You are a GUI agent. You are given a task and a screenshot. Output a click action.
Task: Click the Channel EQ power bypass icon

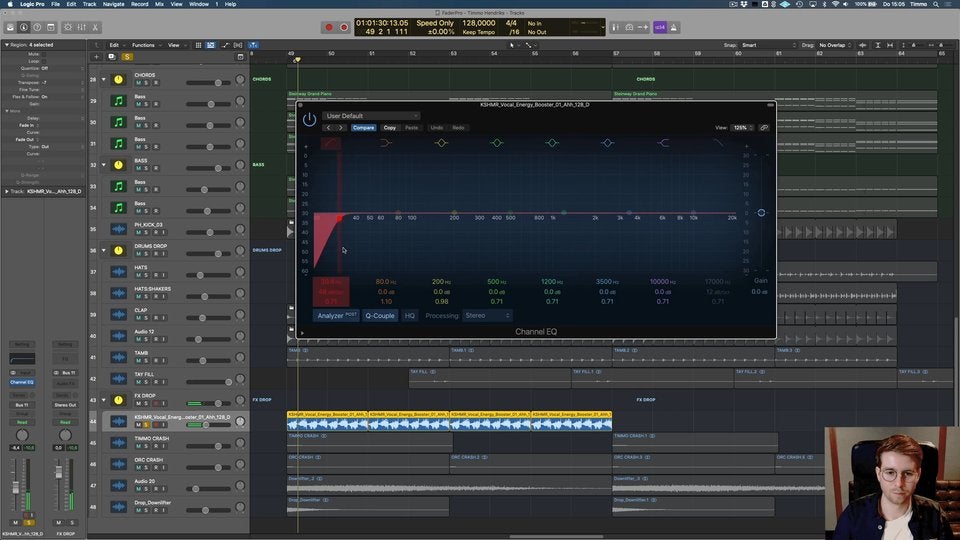coord(309,119)
